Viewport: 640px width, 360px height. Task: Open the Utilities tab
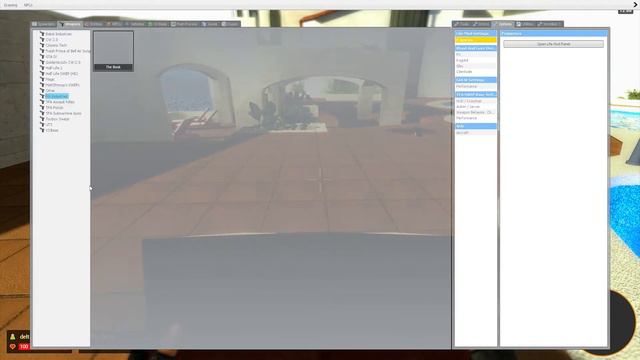pos(525,24)
